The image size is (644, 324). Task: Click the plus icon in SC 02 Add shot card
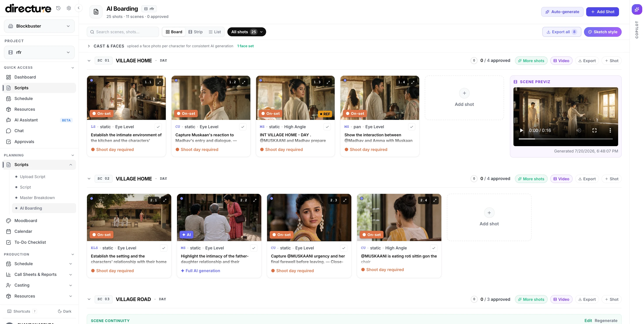coord(489,213)
